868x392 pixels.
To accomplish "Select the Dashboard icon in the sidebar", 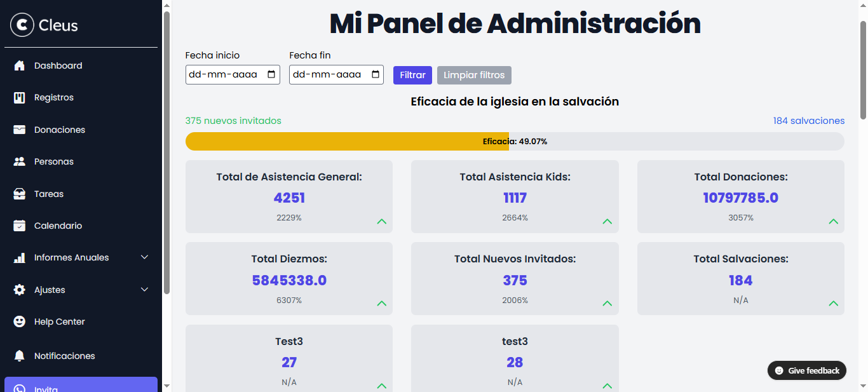I will point(20,65).
